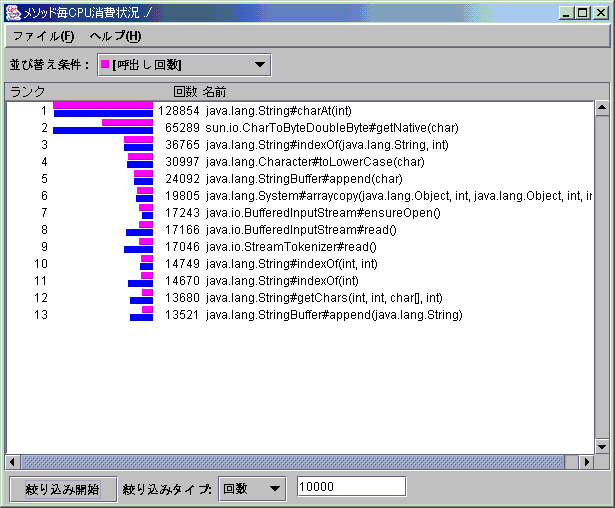
Task: Click the count value 24092
Action: (182, 179)
